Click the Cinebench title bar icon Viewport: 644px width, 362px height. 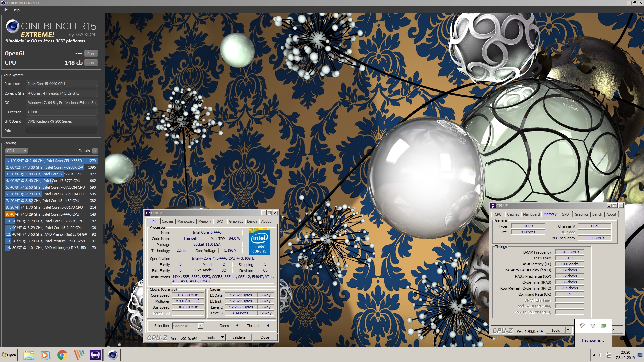pyautogui.click(x=3, y=3)
